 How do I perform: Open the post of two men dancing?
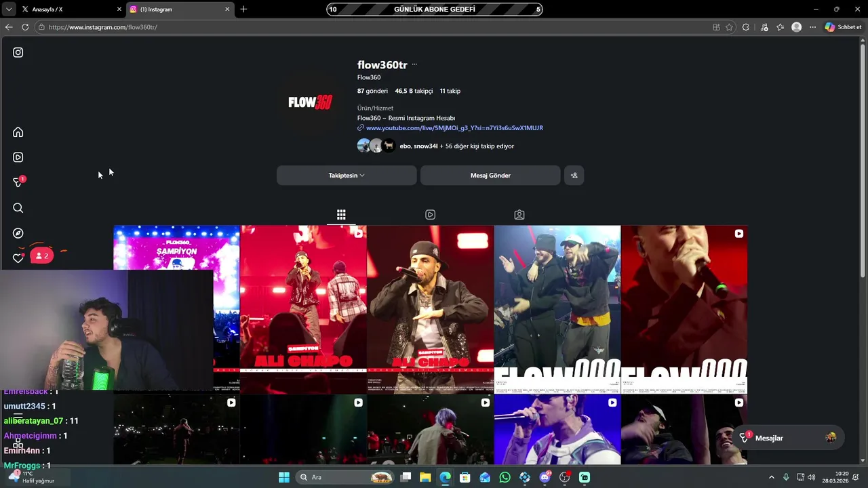[x=557, y=309]
